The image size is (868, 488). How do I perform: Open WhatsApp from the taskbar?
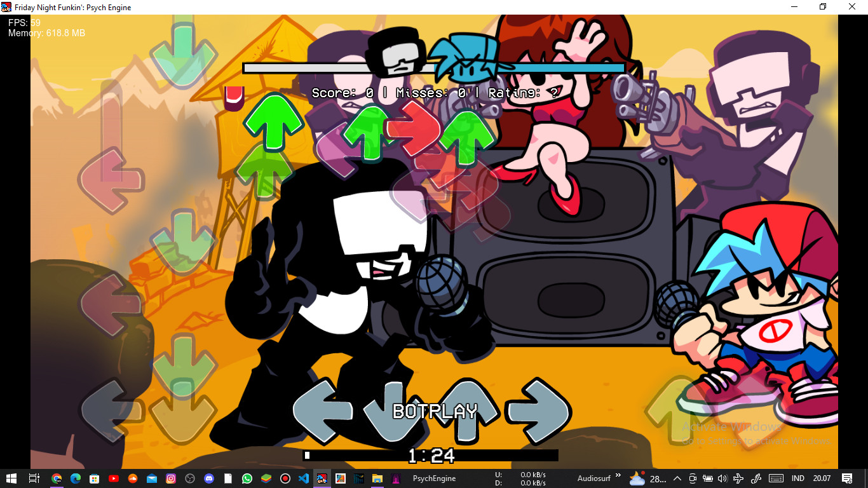tap(247, 478)
